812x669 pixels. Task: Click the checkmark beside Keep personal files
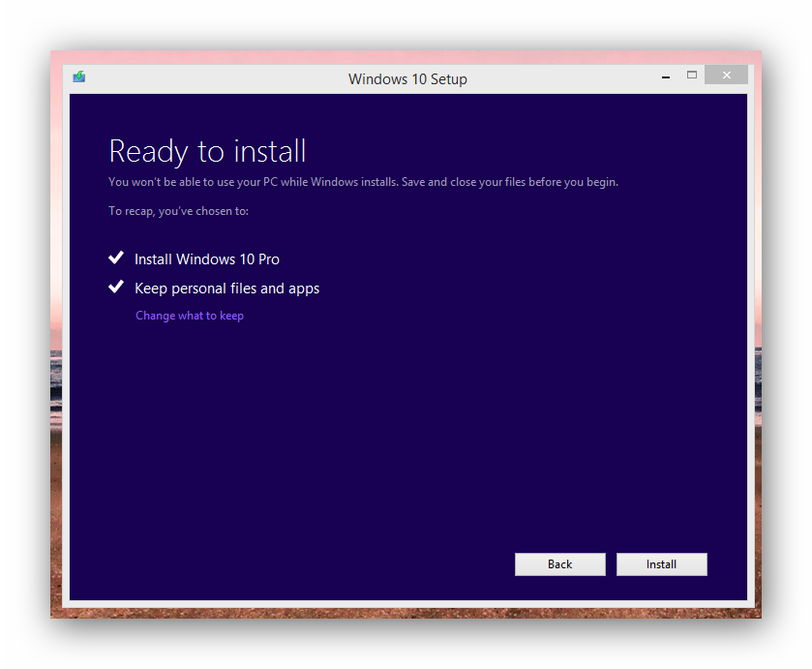coord(116,287)
